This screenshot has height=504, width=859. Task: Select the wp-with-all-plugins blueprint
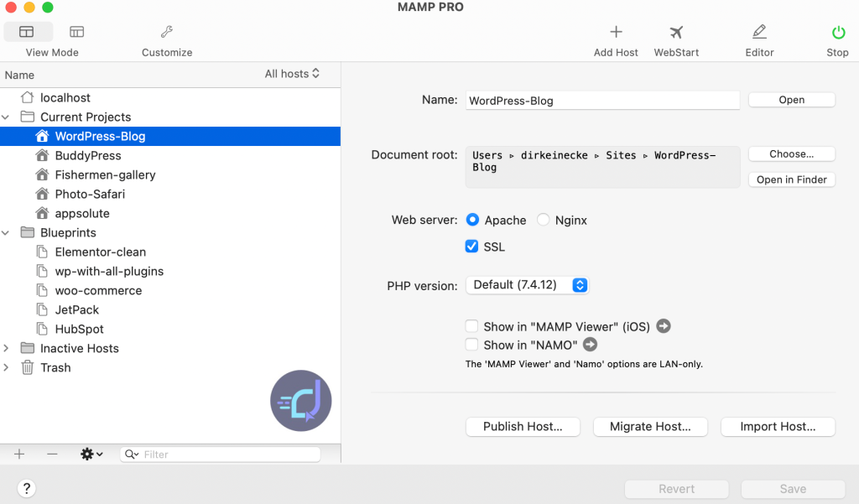(x=170, y=271)
